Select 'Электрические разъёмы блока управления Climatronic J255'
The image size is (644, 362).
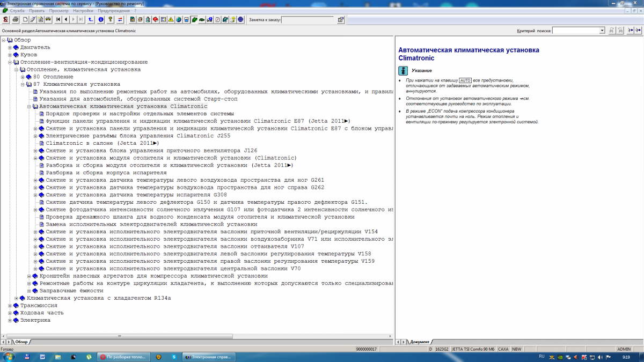pyautogui.click(x=138, y=136)
